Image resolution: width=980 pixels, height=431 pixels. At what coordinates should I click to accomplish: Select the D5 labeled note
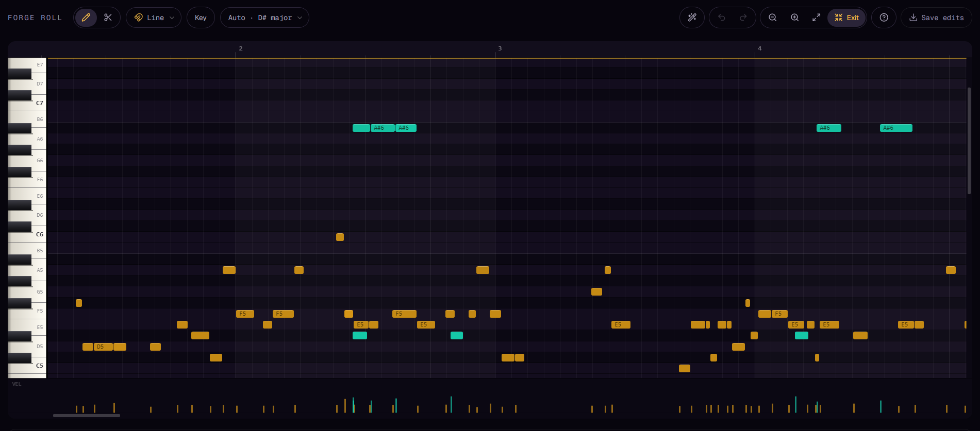(x=103, y=347)
